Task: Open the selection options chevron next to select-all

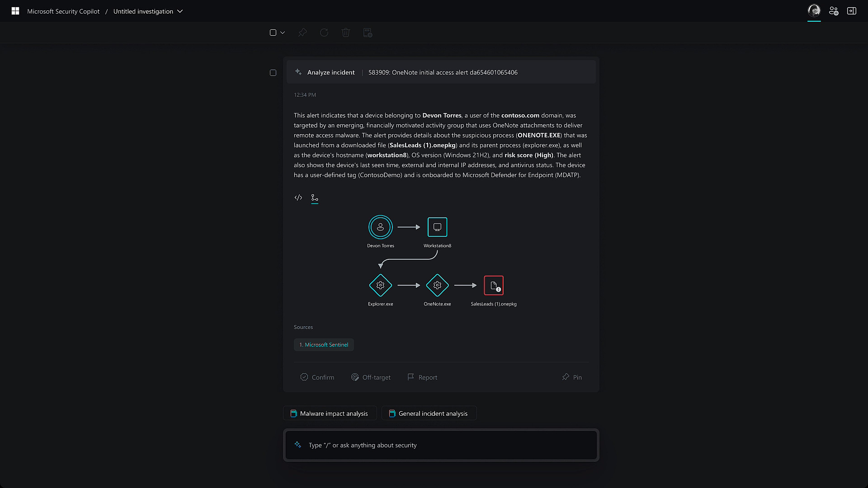Action: 283,33
